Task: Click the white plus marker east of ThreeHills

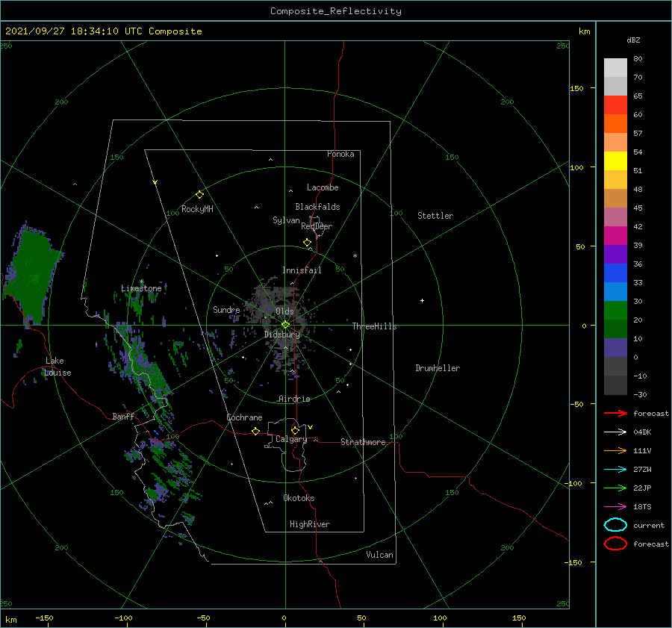Action: click(422, 300)
